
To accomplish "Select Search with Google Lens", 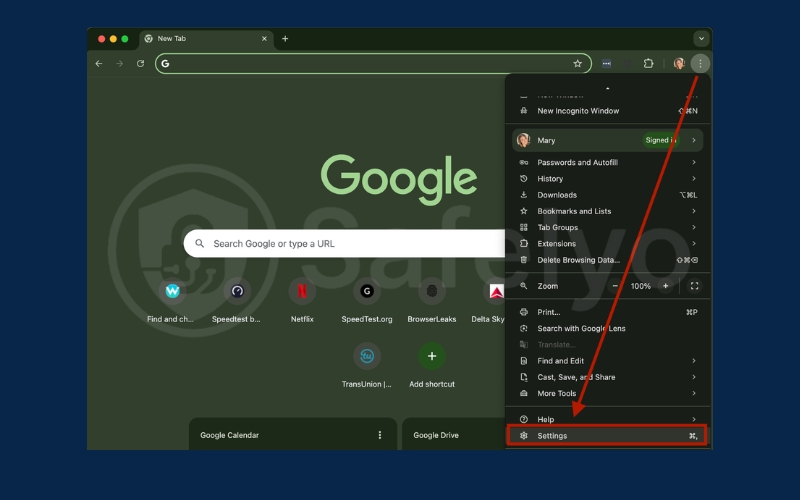I will pyautogui.click(x=607, y=329).
